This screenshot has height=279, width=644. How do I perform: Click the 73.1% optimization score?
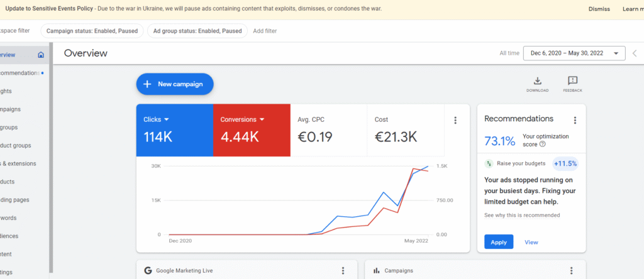pyautogui.click(x=500, y=141)
